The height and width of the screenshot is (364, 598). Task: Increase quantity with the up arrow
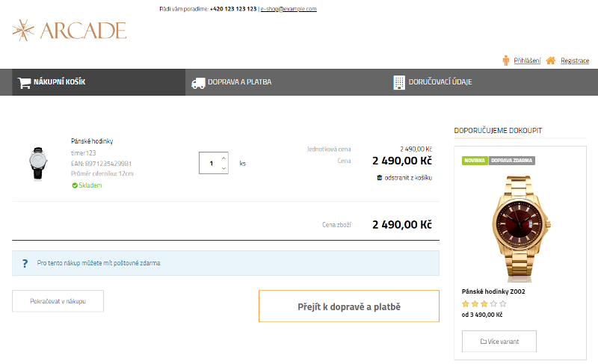click(224, 158)
